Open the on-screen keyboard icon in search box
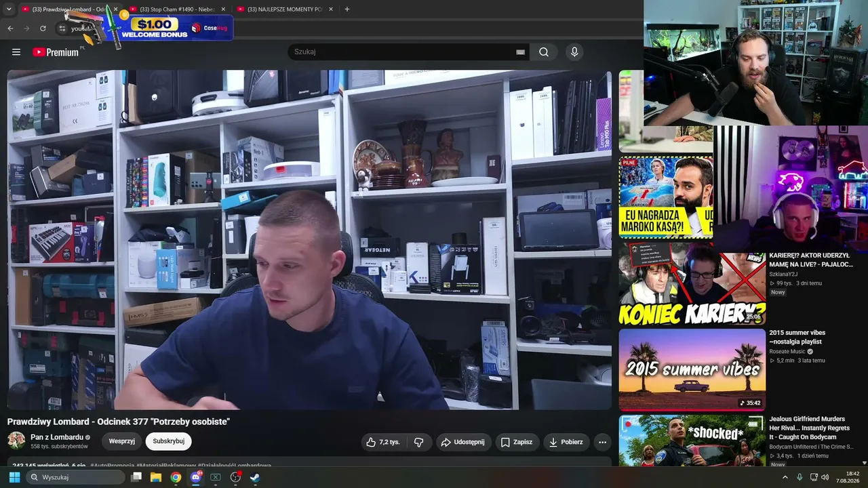 [520, 52]
